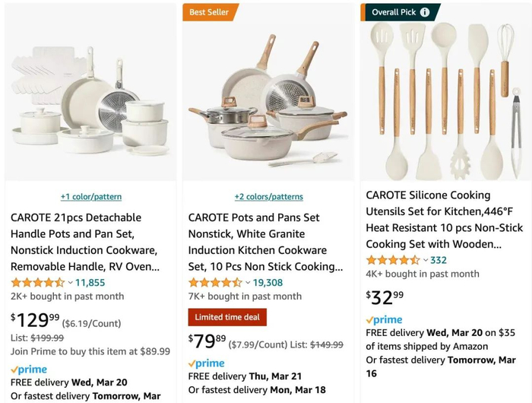Click the 10 Pcs set star rating
This screenshot has height=403, width=532.
(215, 283)
